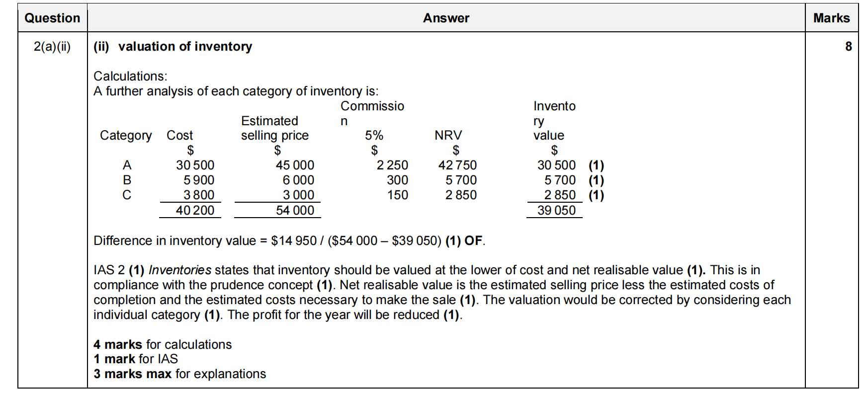Click the Answer column header
The width and height of the screenshot is (868, 396).
[x=446, y=18]
